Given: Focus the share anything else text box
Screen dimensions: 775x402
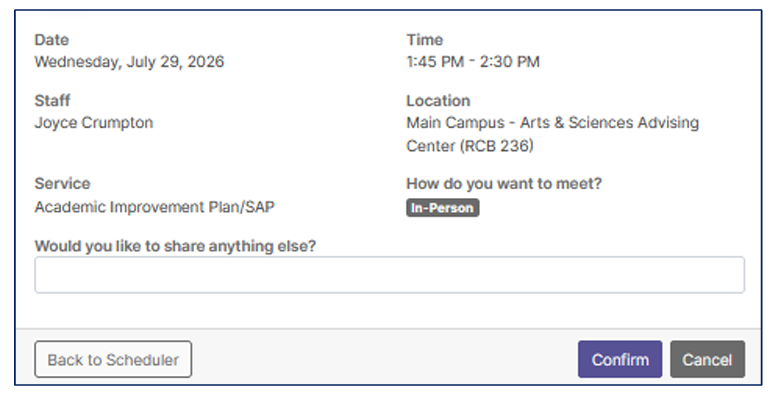Looking at the screenshot, I should pos(389,274).
